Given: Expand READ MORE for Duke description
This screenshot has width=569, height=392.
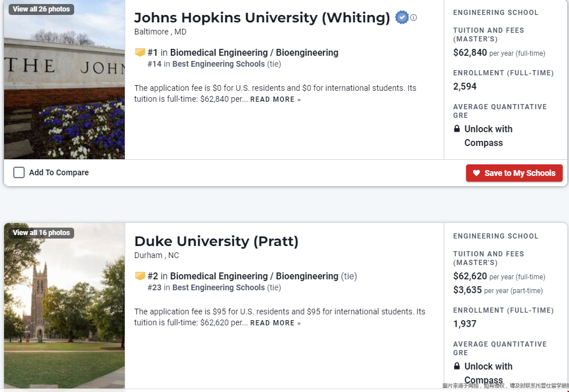Looking at the screenshot, I should point(275,323).
